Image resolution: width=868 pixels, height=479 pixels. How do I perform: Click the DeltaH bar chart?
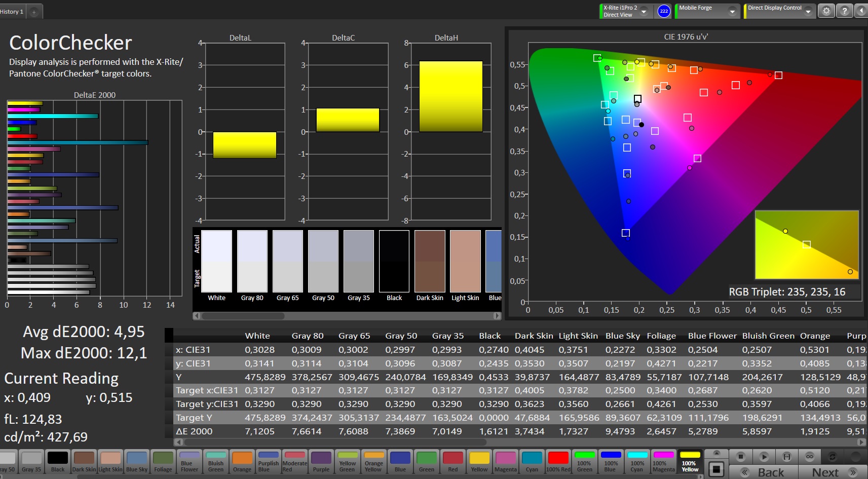(x=451, y=132)
